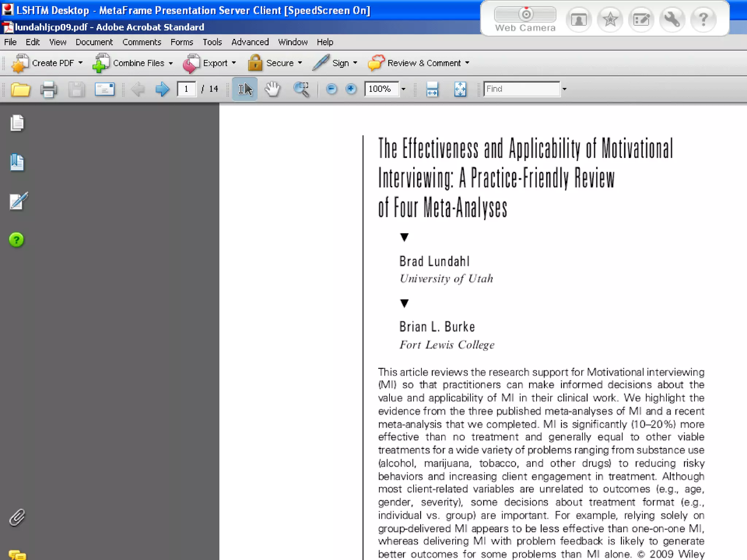Go to next page arrow
Image resolution: width=747 pixels, height=560 pixels.
(162, 89)
